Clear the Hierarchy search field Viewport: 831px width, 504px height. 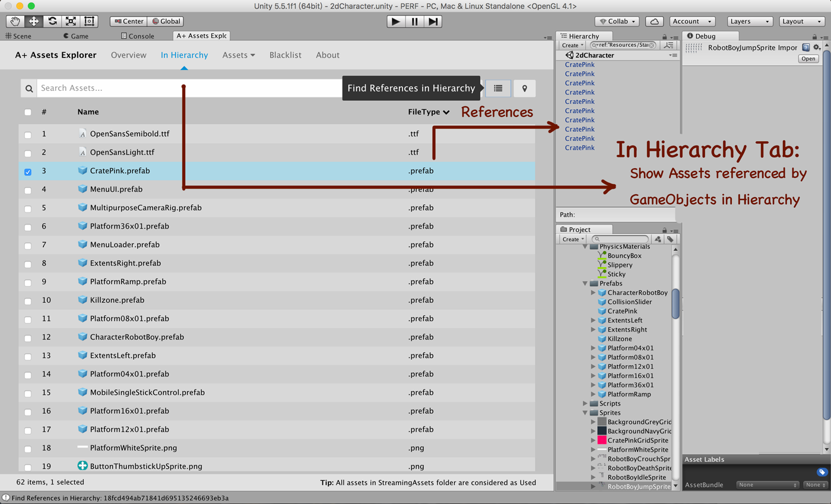pyautogui.click(x=652, y=45)
